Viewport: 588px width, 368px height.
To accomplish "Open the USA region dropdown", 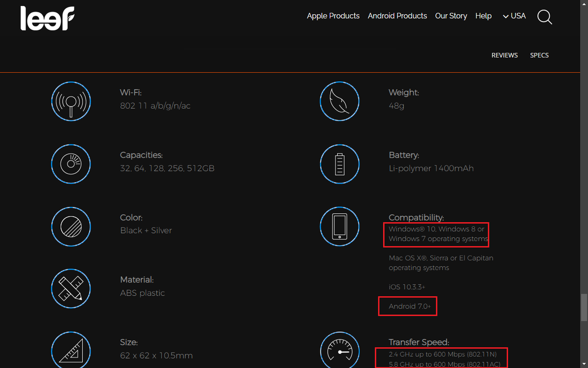I will point(514,16).
